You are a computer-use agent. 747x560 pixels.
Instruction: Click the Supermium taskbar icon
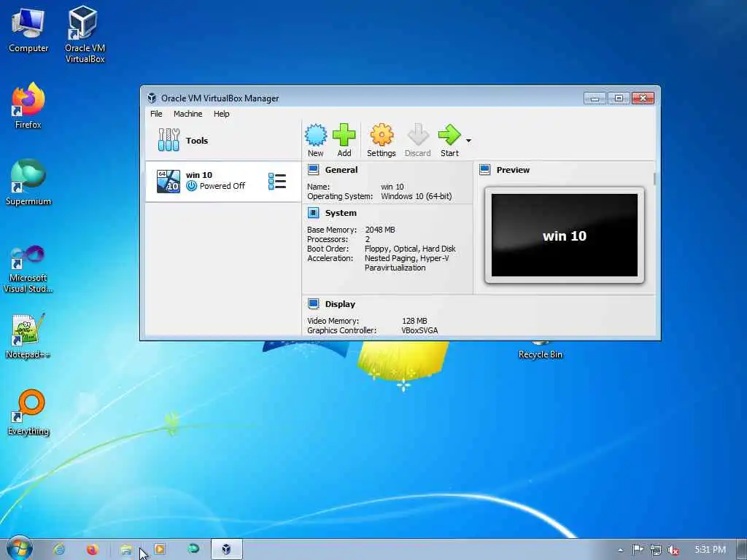tap(193, 549)
